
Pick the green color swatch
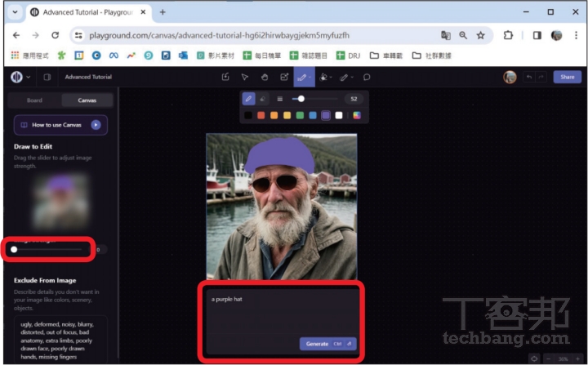pyautogui.click(x=300, y=115)
